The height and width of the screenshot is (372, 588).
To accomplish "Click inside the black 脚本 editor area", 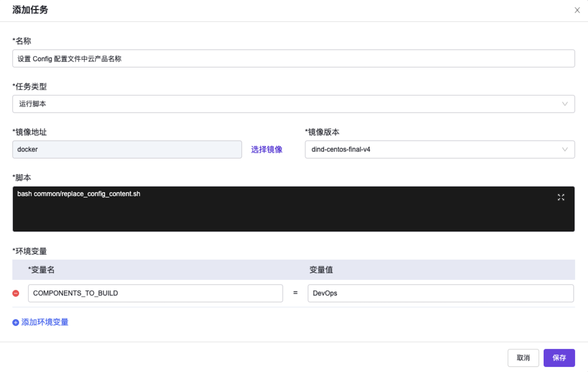I will coord(293,216).
